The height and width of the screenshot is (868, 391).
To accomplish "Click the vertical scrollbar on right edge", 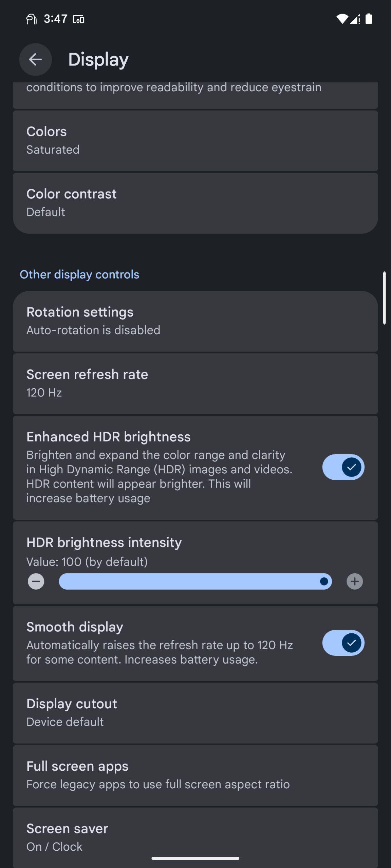I will point(385,298).
